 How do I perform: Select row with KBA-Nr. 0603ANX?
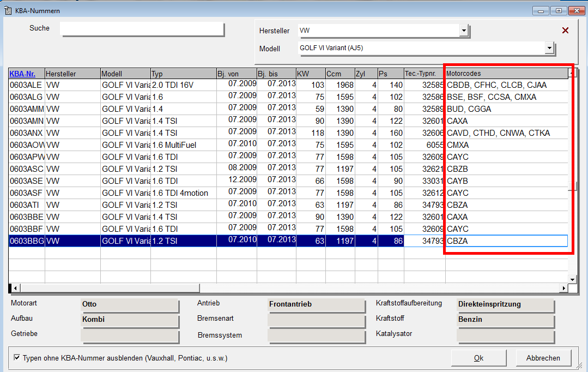click(x=288, y=133)
